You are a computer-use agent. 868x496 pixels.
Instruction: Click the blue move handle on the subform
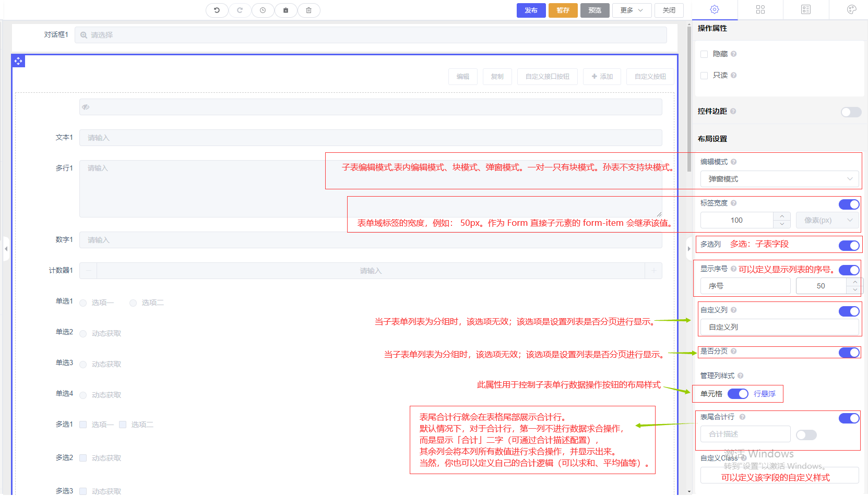pyautogui.click(x=18, y=61)
